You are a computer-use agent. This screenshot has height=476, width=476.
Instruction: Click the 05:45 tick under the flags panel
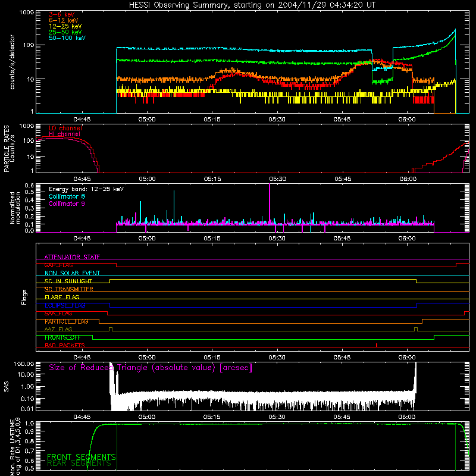coord(342,358)
